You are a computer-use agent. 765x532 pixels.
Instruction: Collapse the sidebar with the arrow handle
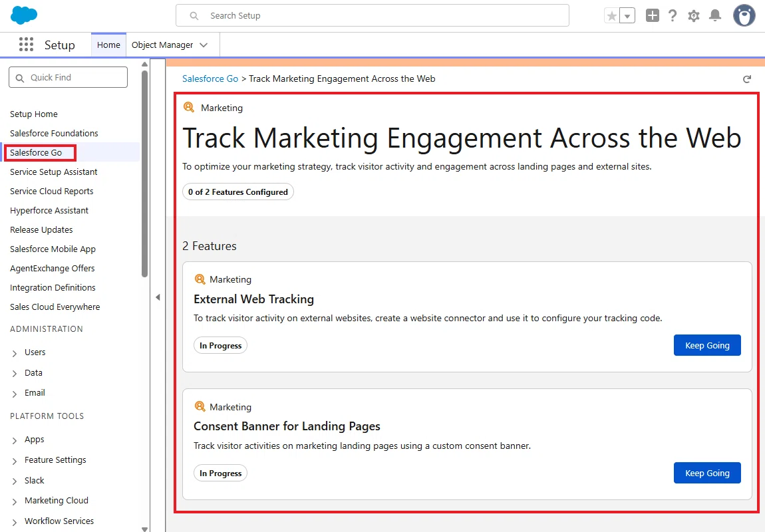pyautogui.click(x=158, y=297)
